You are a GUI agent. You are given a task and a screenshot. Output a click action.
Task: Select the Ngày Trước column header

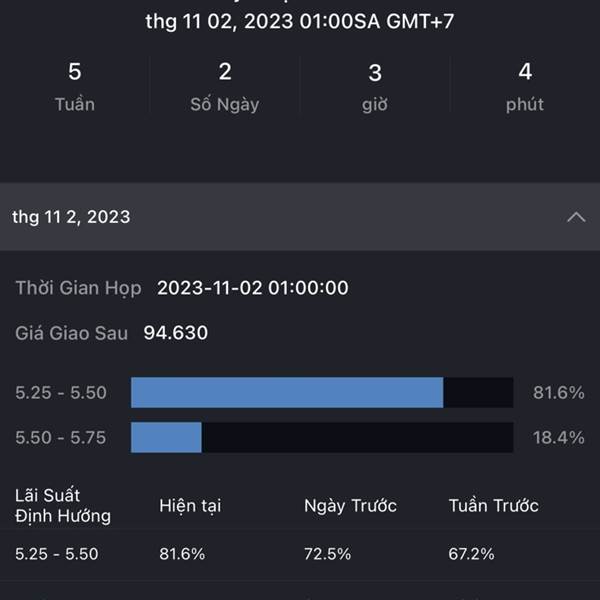(x=350, y=506)
